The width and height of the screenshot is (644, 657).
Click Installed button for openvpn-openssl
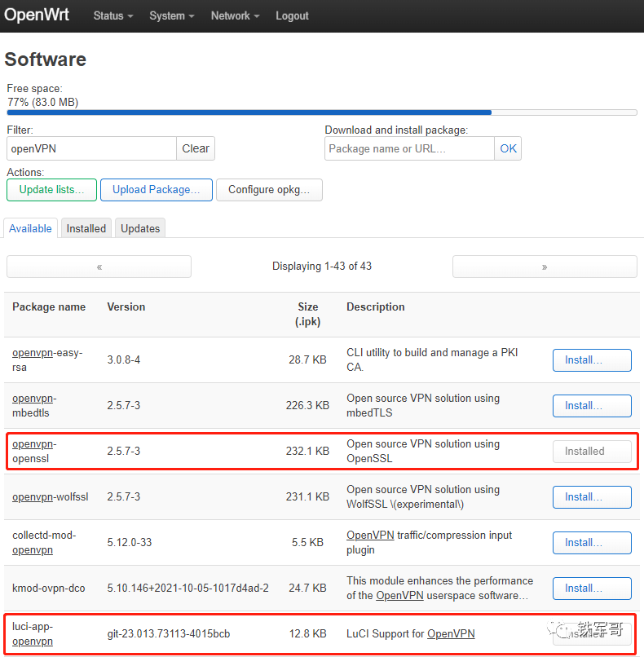click(592, 452)
